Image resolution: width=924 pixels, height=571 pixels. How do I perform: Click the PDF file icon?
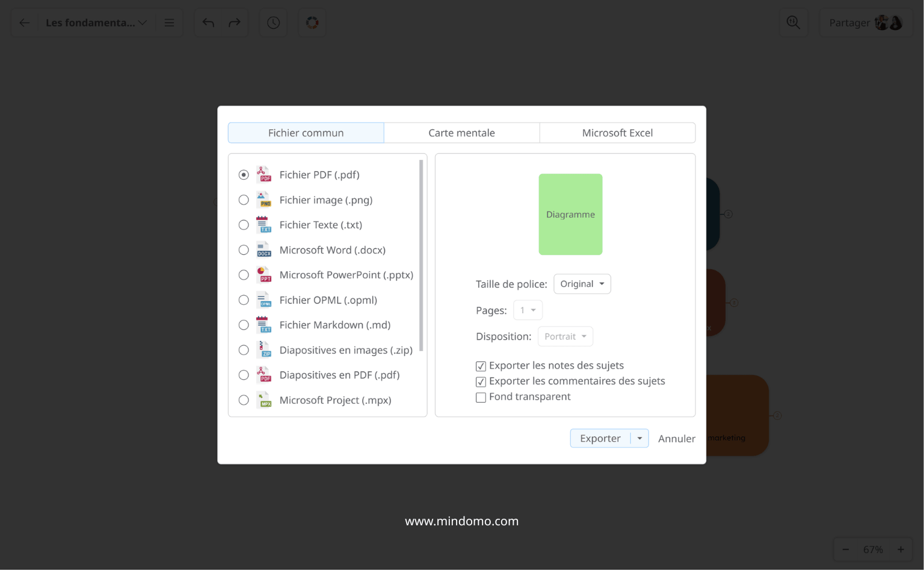(263, 175)
